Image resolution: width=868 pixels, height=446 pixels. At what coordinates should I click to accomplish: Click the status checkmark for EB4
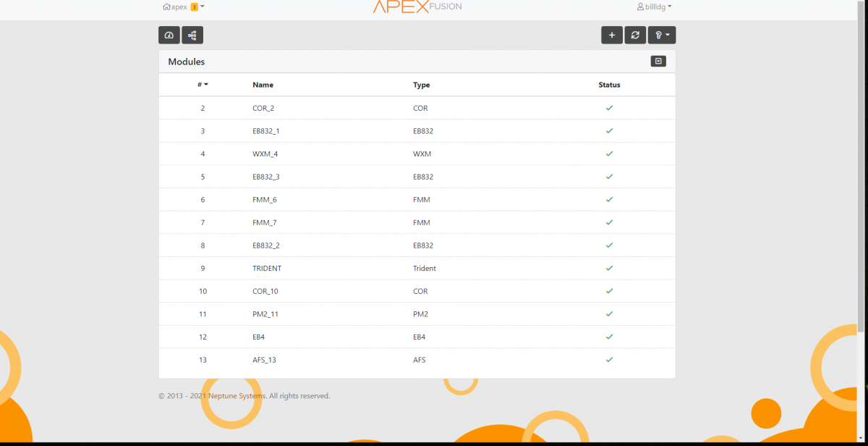tap(609, 337)
